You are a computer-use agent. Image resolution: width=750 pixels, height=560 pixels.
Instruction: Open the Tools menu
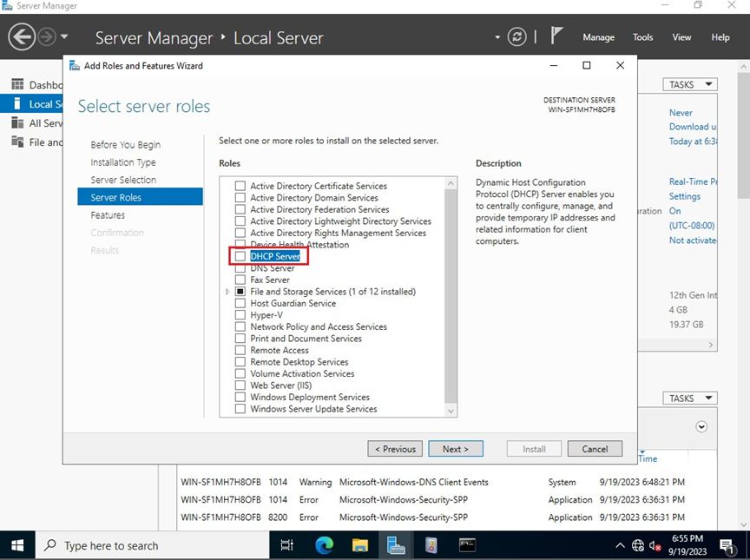coord(642,37)
